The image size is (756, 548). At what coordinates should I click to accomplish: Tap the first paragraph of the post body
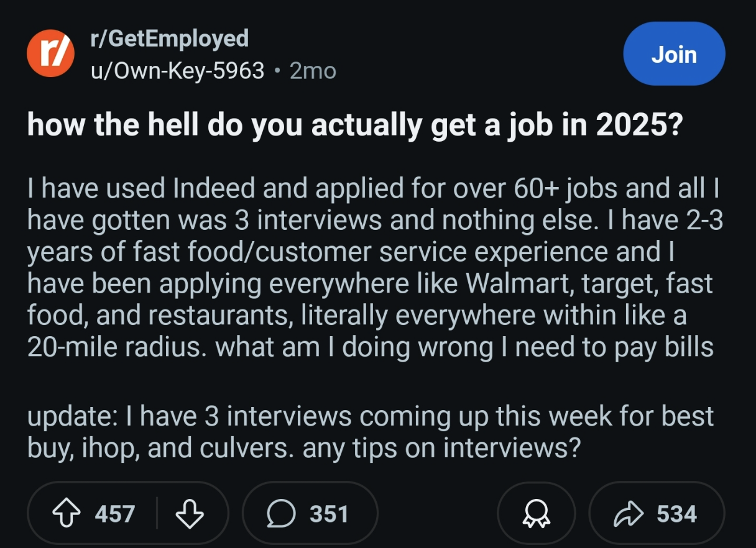coord(373,267)
